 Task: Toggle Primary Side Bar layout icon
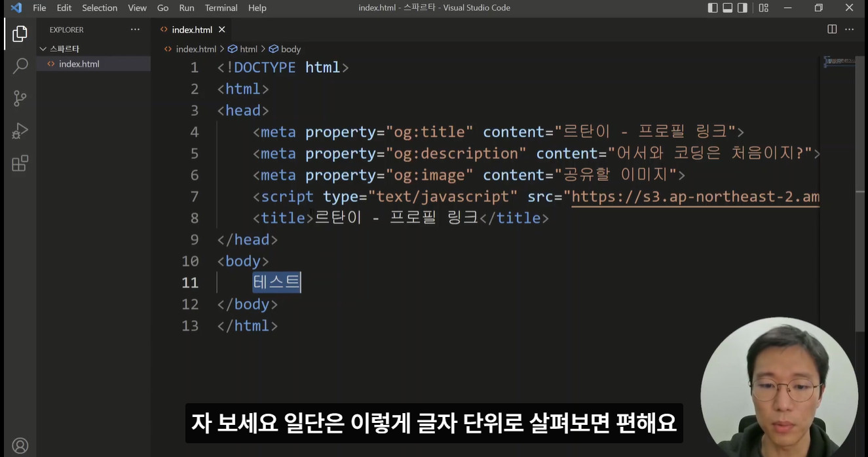[713, 8]
